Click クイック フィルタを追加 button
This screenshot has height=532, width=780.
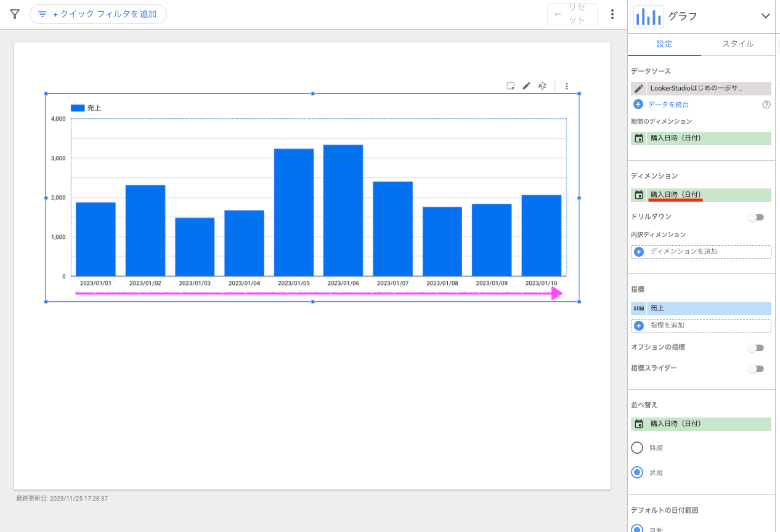pyautogui.click(x=98, y=14)
